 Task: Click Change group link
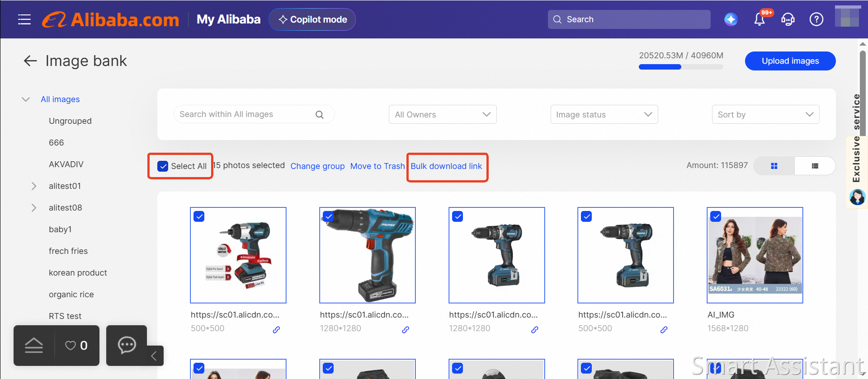(x=317, y=166)
